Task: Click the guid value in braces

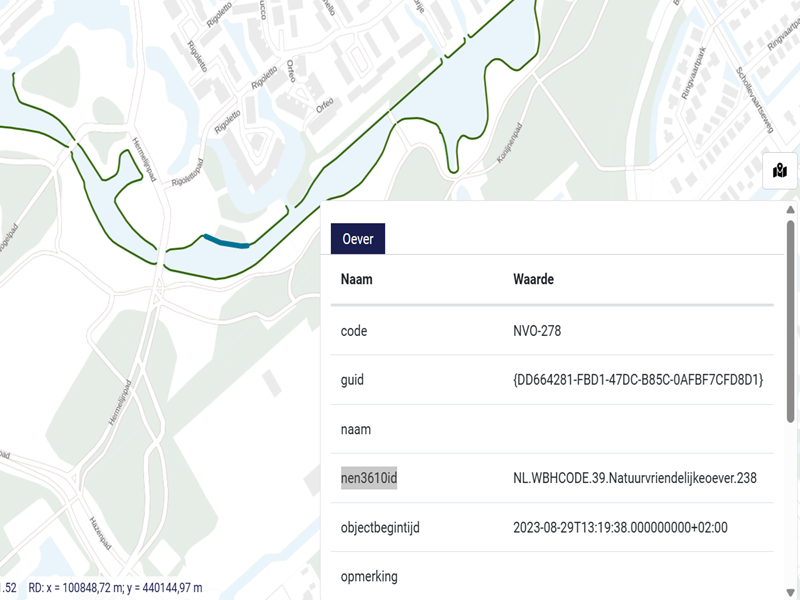Action: (x=638, y=380)
